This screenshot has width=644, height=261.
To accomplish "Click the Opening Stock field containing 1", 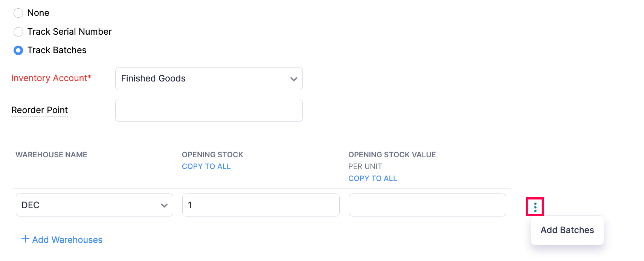I will (261, 205).
